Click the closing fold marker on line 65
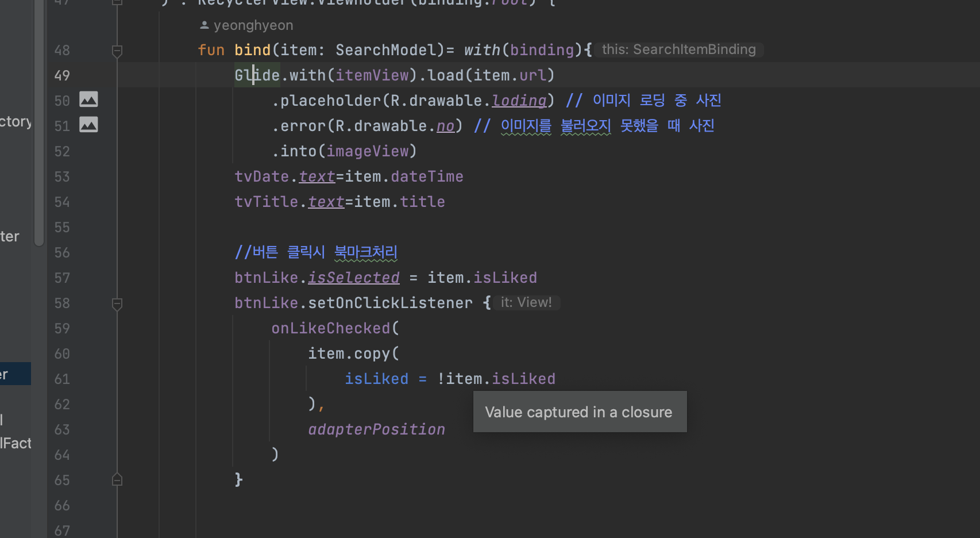Viewport: 980px width, 538px height. click(x=117, y=479)
